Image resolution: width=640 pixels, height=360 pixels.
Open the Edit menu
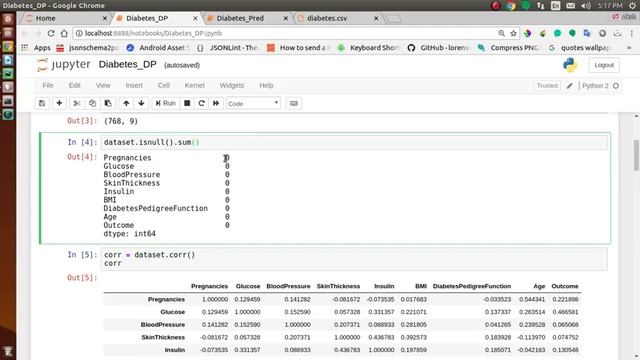pos(74,85)
